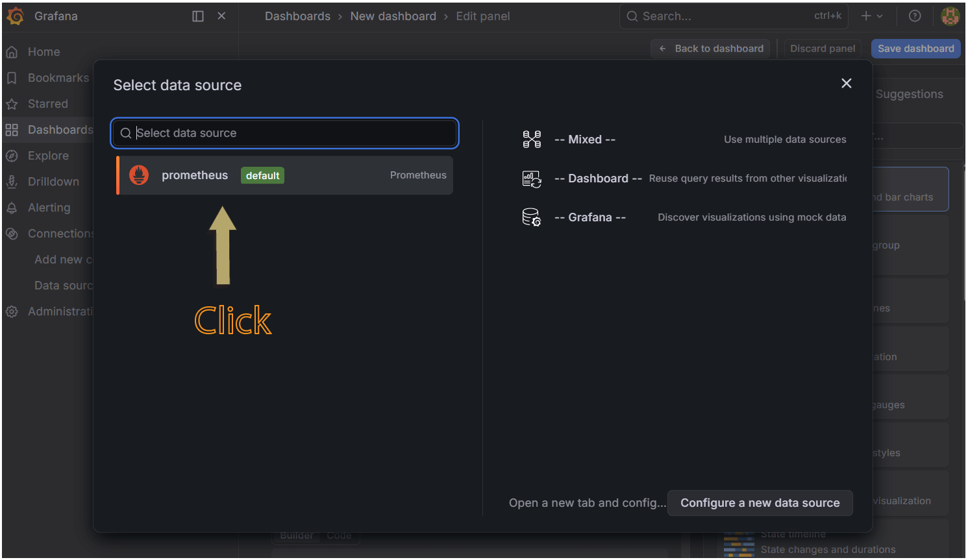Image resolution: width=968 pixels, height=560 pixels.
Task: Click the user profile avatar
Action: click(x=950, y=16)
